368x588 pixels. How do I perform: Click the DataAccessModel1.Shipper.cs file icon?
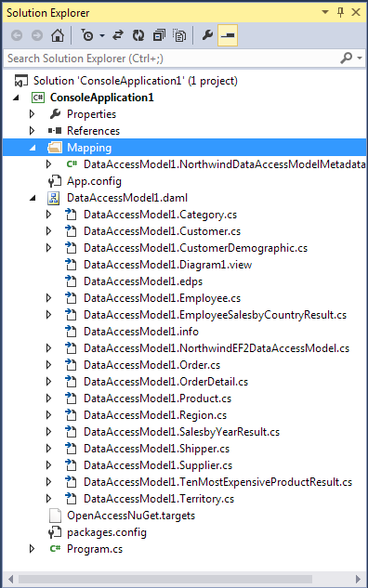[71, 449]
